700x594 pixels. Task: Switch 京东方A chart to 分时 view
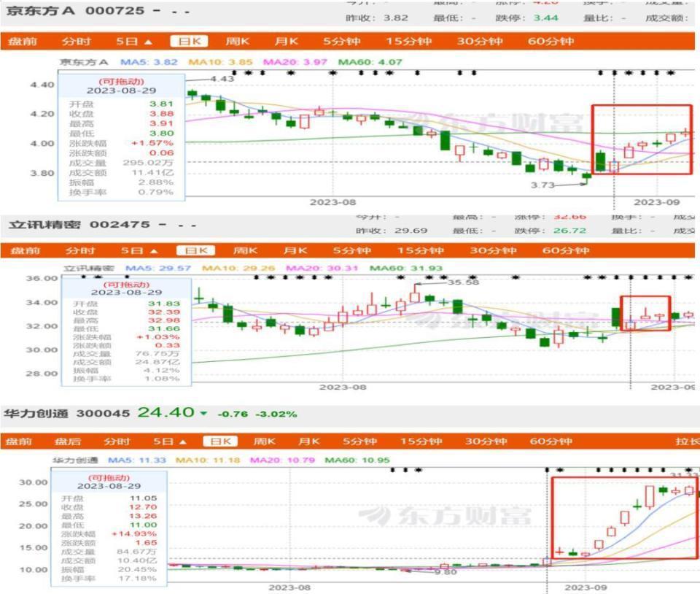click(77, 42)
